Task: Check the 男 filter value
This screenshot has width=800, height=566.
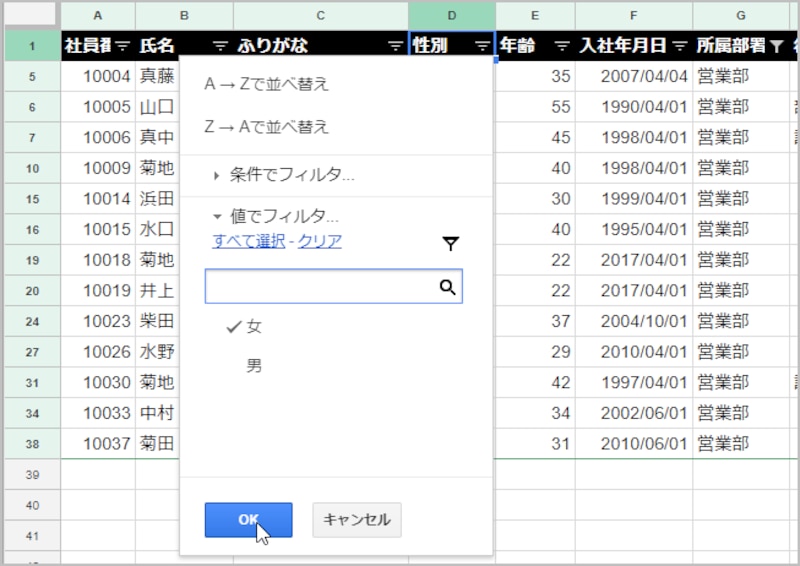Action: [x=254, y=366]
